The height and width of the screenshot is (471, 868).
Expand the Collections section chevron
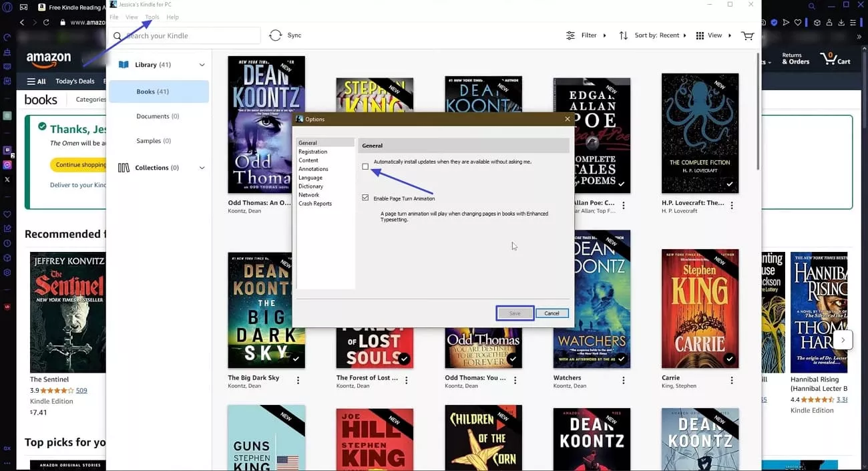pyautogui.click(x=202, y=167)
